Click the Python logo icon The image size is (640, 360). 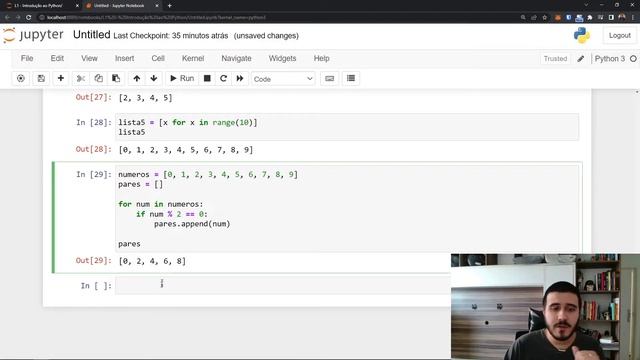point(582,36)
